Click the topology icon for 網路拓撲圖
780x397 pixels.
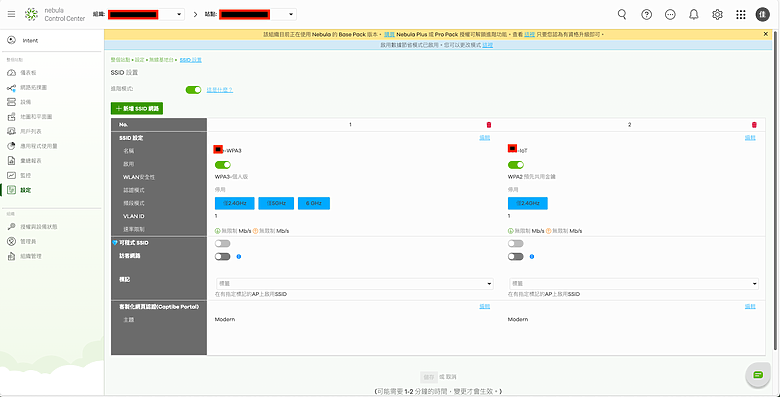pyautogui.click(x=12, y=88)
